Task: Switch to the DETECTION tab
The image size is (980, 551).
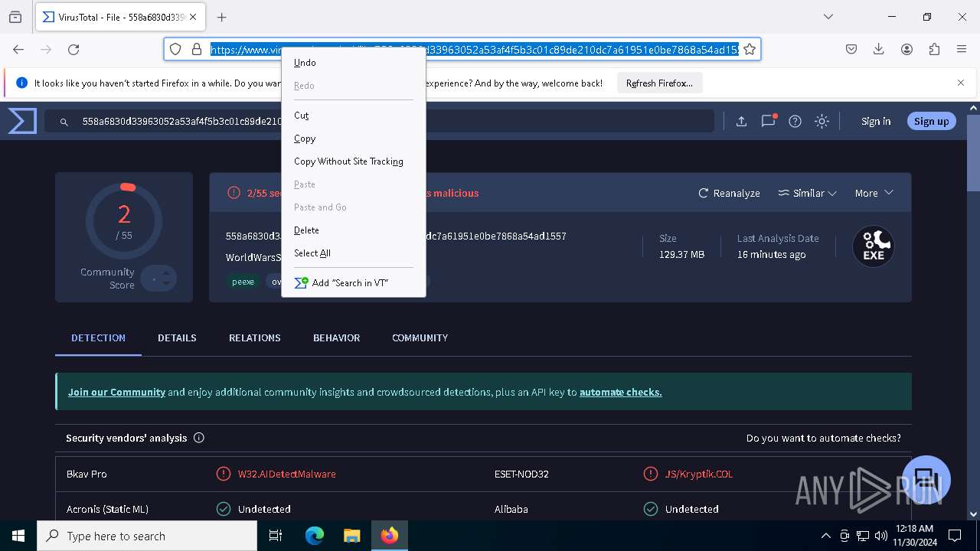Action: coord(98,337)
